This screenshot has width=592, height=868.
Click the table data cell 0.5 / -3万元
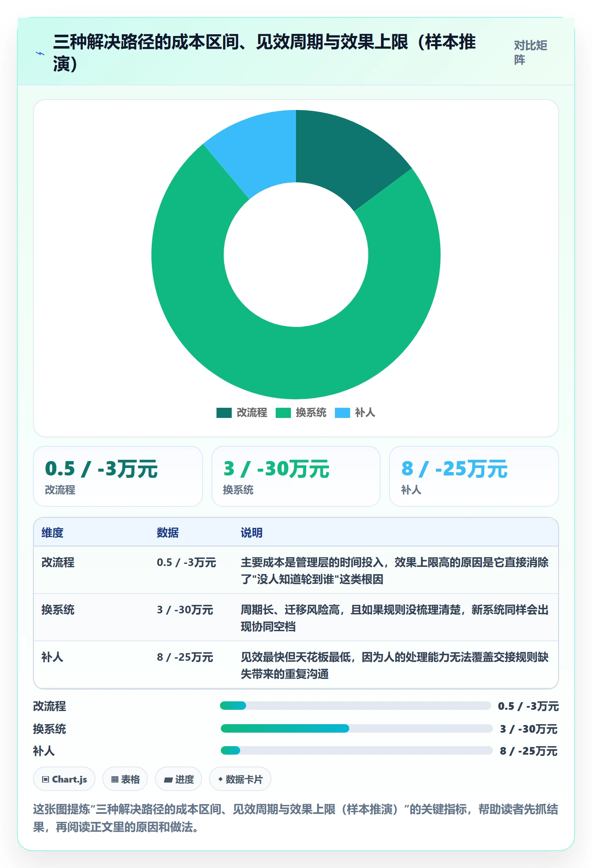tap(186, 562)
